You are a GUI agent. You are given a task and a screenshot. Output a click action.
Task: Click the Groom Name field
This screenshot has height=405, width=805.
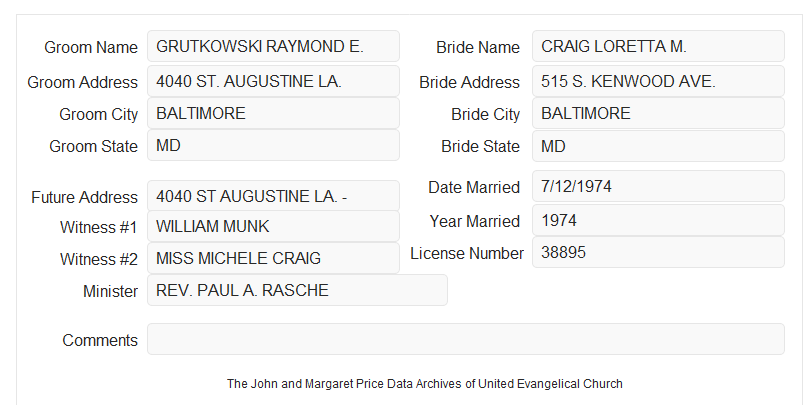[273, 46]
